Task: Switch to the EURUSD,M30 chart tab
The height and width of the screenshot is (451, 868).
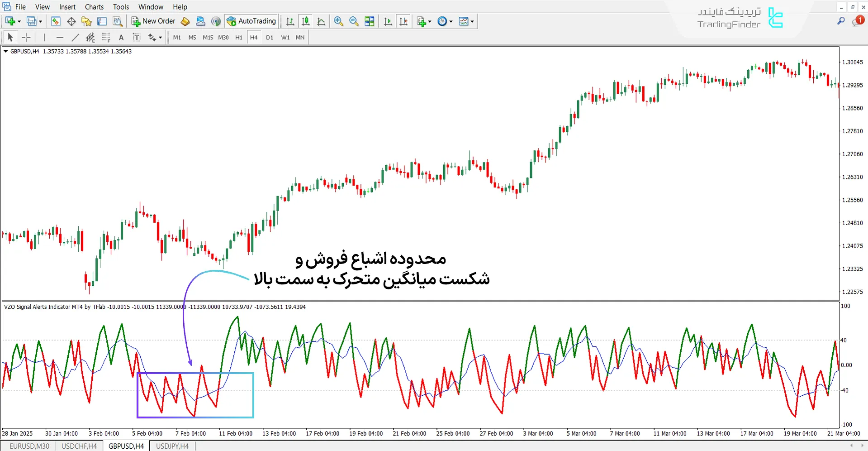Action: [x=29, y=446]
